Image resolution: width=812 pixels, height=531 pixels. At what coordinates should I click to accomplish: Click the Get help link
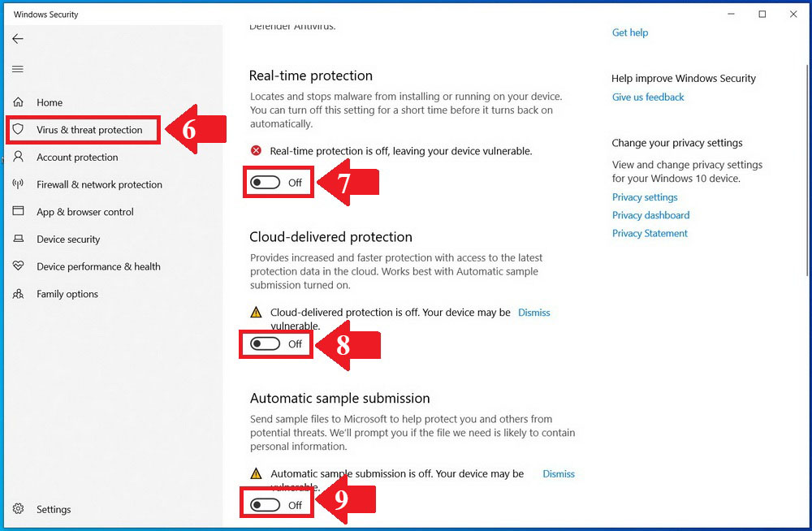point(630,32)
